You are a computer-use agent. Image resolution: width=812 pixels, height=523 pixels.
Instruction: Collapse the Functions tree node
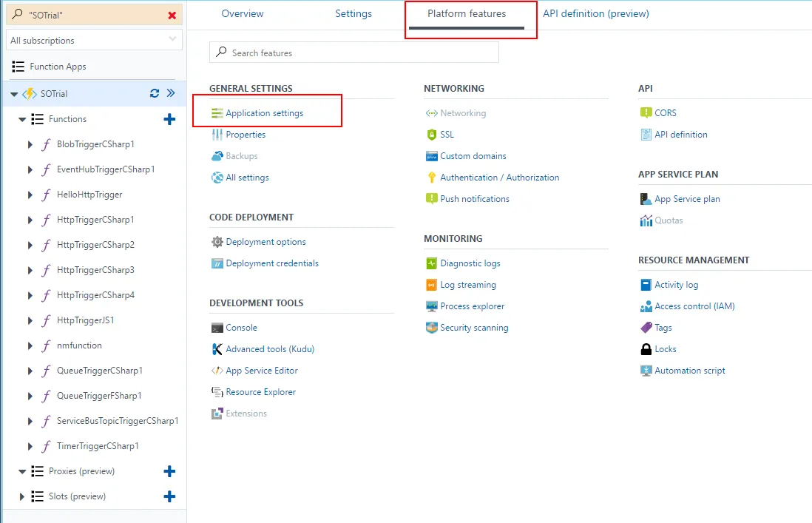pos(22,120)
